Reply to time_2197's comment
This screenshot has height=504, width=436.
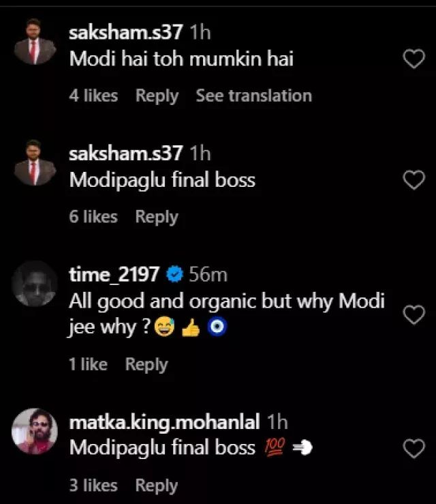146,365
